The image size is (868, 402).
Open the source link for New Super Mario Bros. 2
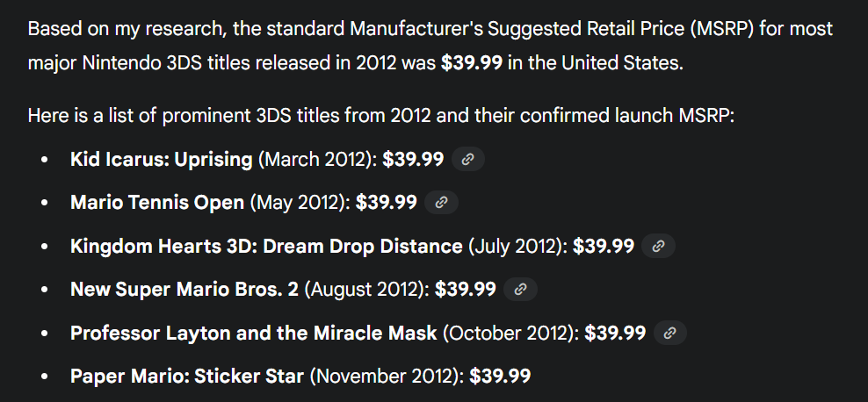click(520, 290)
